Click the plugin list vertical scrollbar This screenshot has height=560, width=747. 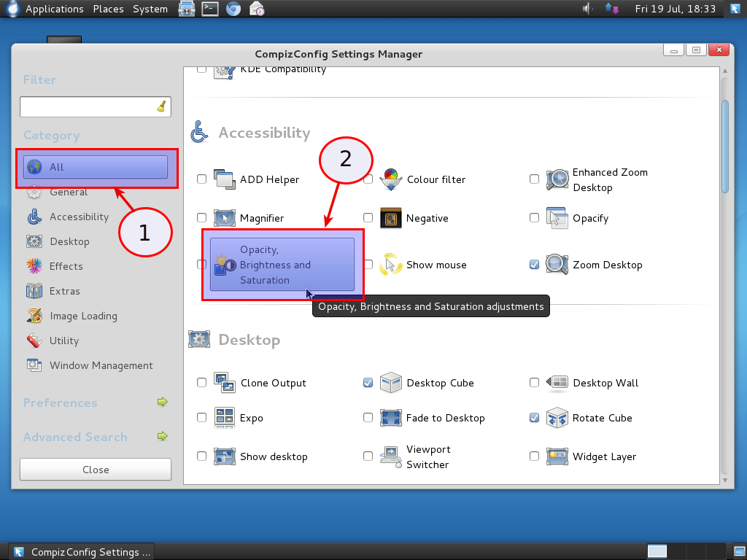point(725,146)
